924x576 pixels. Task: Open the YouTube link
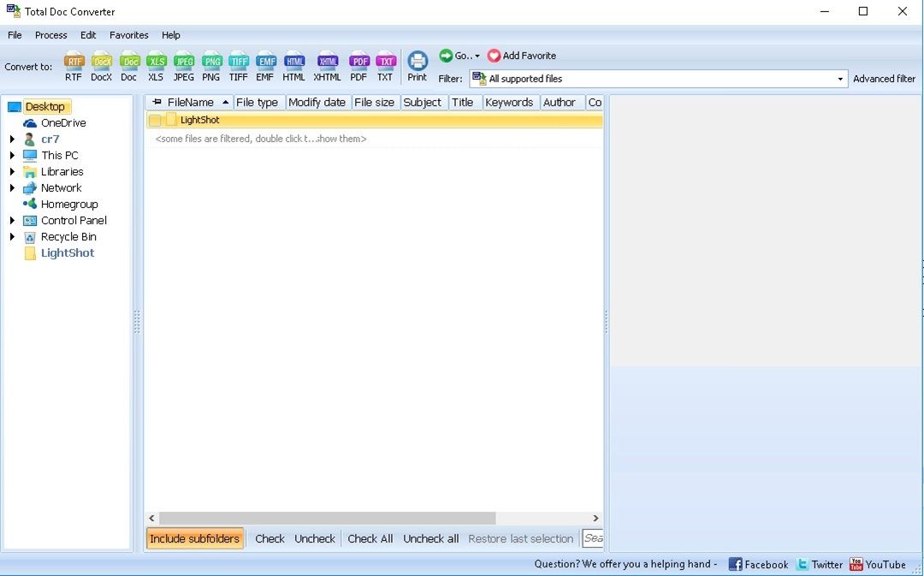878,564
